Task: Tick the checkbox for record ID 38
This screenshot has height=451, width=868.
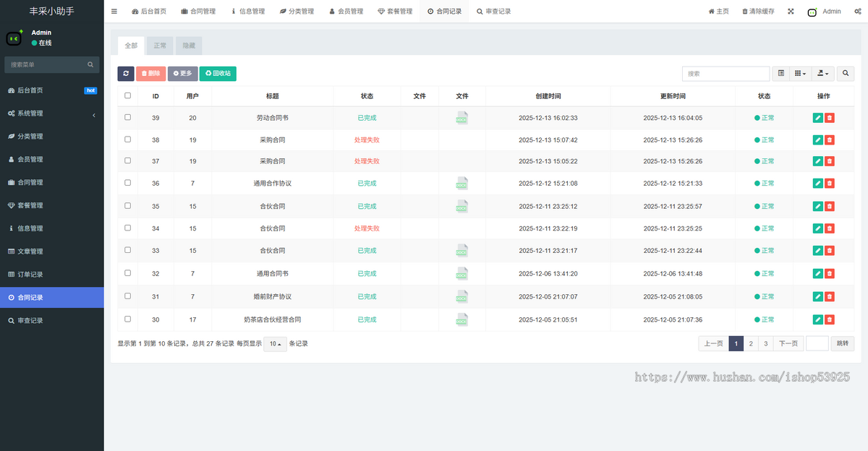Action: [128, 139]
